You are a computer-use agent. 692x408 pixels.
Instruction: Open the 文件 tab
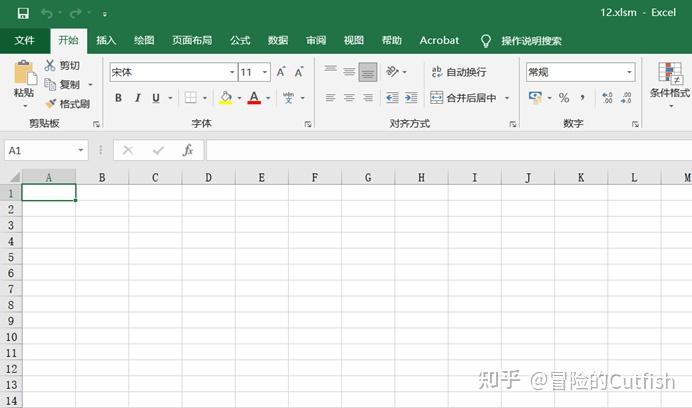tap(24, 41)
